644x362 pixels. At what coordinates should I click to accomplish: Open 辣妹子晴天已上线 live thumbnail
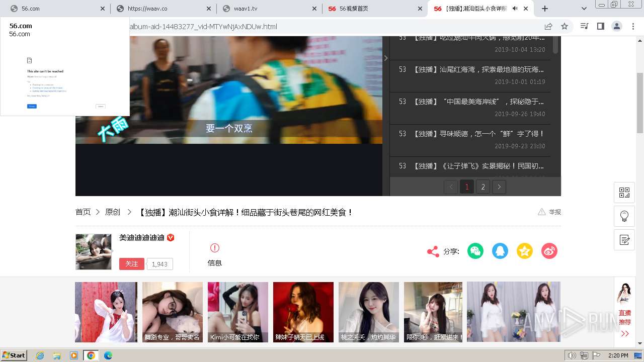[x=303, y=312]
